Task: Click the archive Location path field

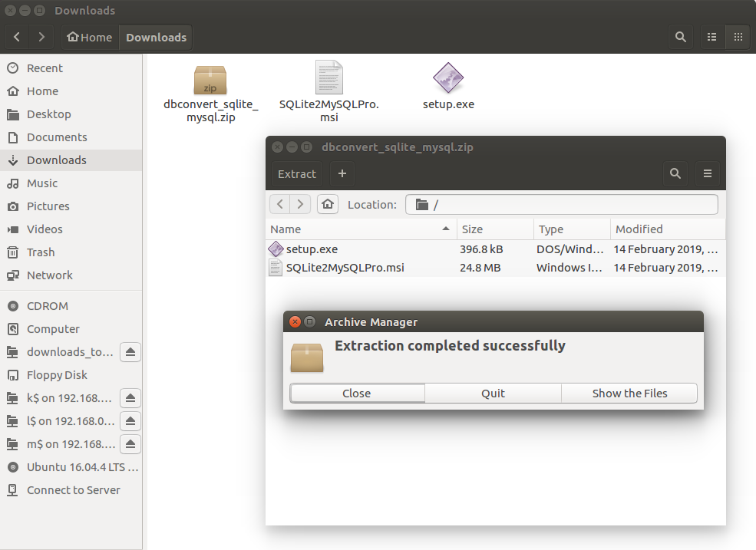Action: pyautogui.click(x=562, y=205)
